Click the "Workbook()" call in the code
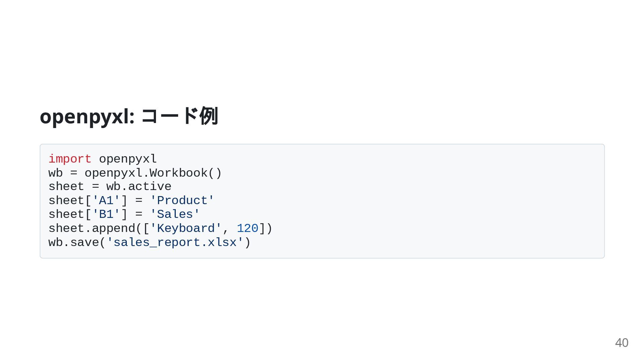644x362 pixels. (x=185, y=173)
